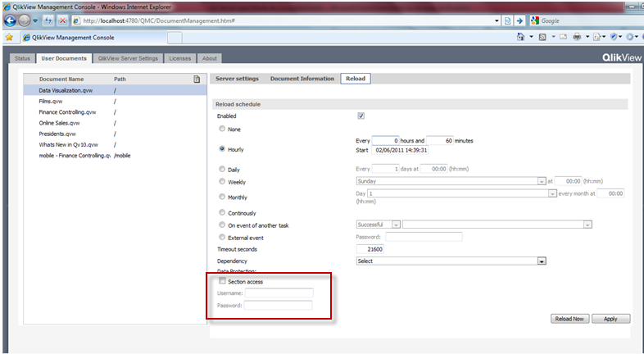Click the browser Forward arrow button
The height and width of the screenshot is (354, 644).
[x=25, y=20]
